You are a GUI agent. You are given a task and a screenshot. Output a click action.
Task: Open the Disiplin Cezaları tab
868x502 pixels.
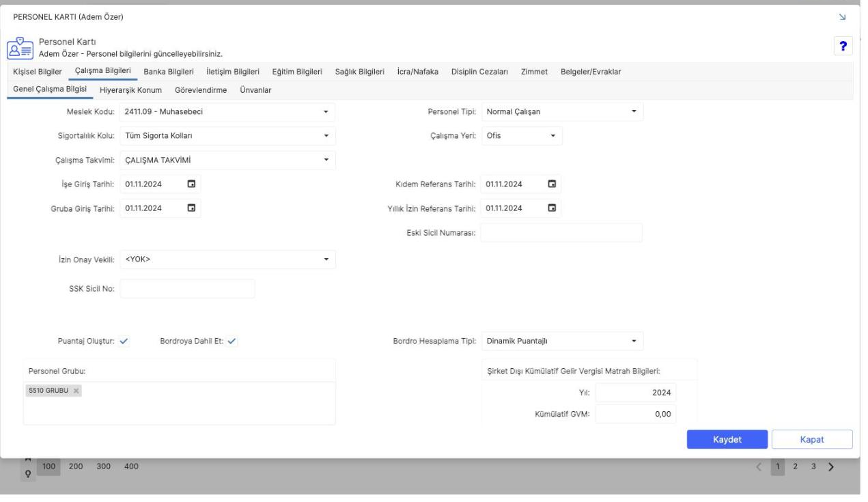coord(480,72)
